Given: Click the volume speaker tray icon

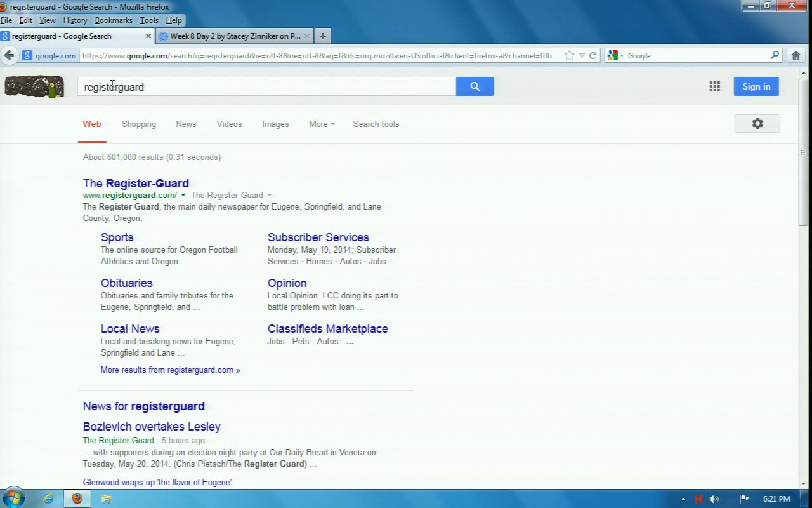Looking at the screenshot, I should pos(714,499).
